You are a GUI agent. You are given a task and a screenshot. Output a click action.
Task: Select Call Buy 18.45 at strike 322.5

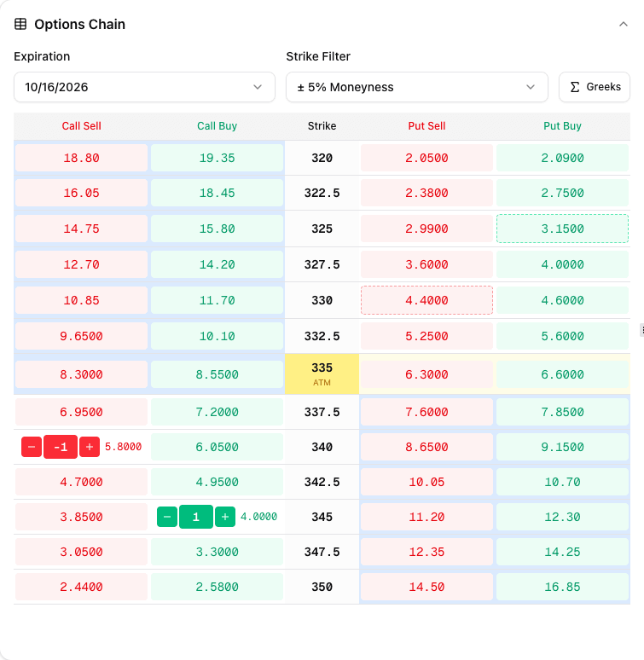tap(218, 193)
